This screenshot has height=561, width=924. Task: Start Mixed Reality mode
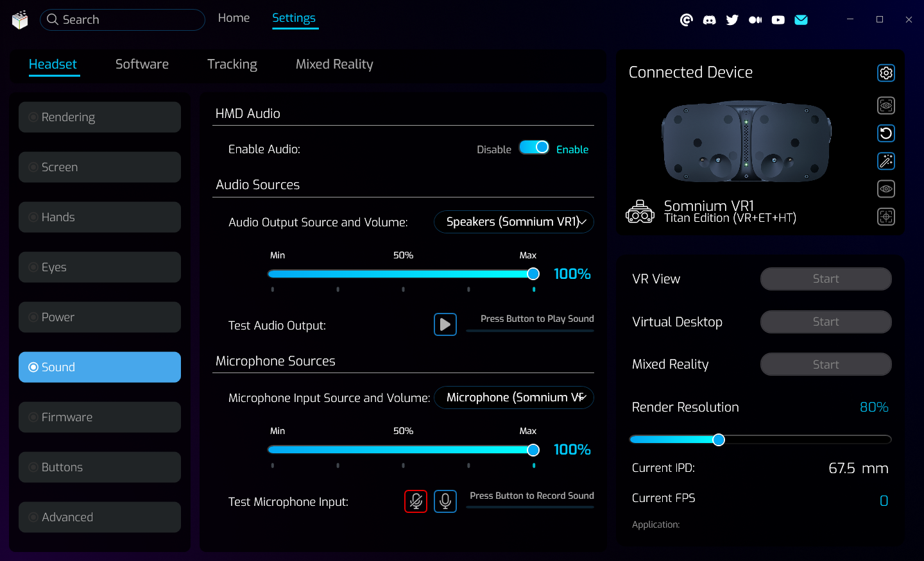coord(826,364)
